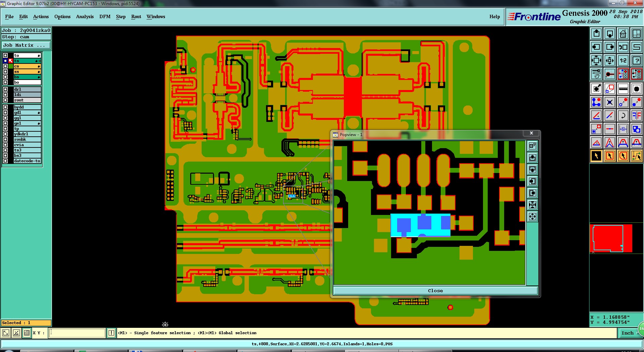Open the Analysis dropdown menu
The image size is (644, 352).
(85, 16)
